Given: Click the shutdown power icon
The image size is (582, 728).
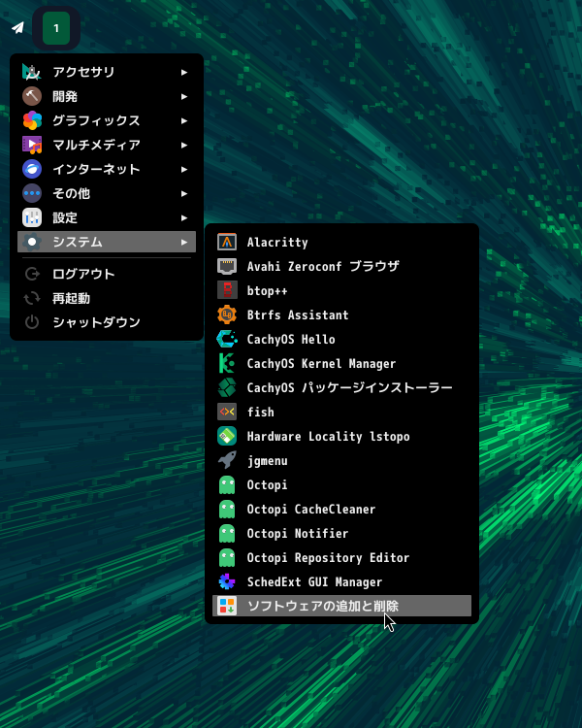Looking at the screenshot, I should point(32,322).
